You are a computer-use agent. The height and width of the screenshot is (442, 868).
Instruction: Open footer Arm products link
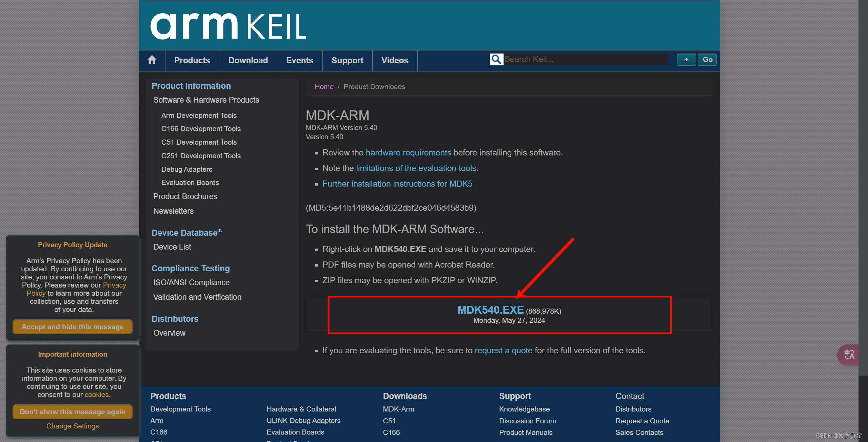[x=157, y=421]
